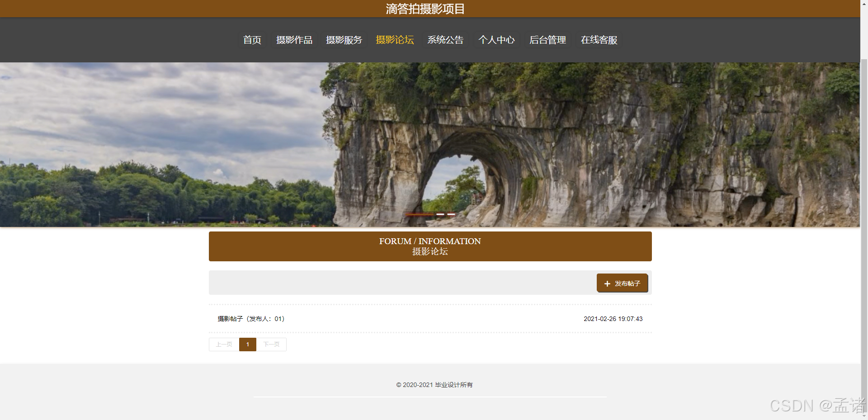Switch to the 摄影作品 tab
868x420 pixels.
pos(294,40)
